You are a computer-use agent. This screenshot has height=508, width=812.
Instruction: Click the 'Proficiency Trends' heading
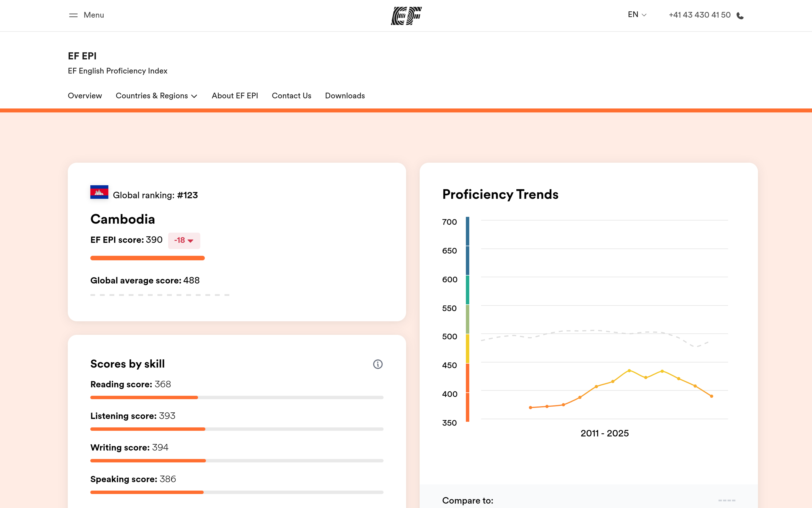(500, 195)
